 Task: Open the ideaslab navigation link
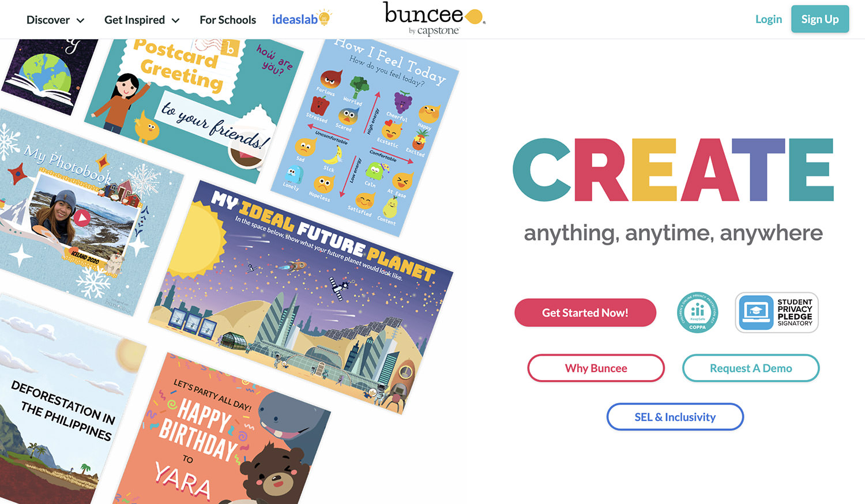click(295, 20)
